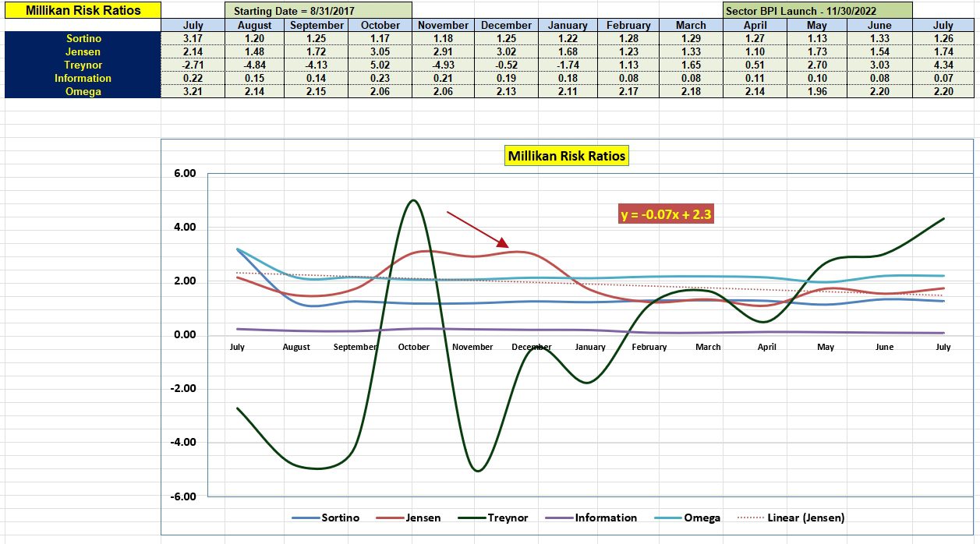Click the December column header
This screenshot has width=980, height=544.
coord(506,26)
